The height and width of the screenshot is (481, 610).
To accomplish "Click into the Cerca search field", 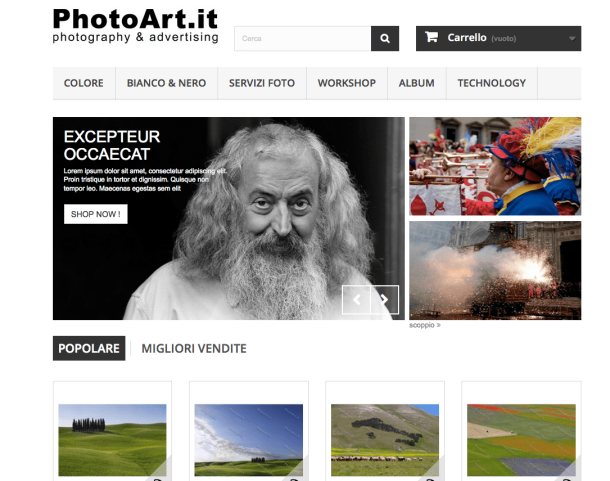I will pyautogui.click(x=302, y=39).
